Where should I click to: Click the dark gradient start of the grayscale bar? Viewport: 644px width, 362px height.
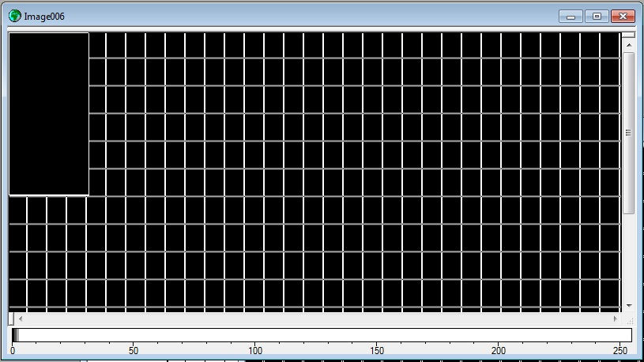[15, 335]
